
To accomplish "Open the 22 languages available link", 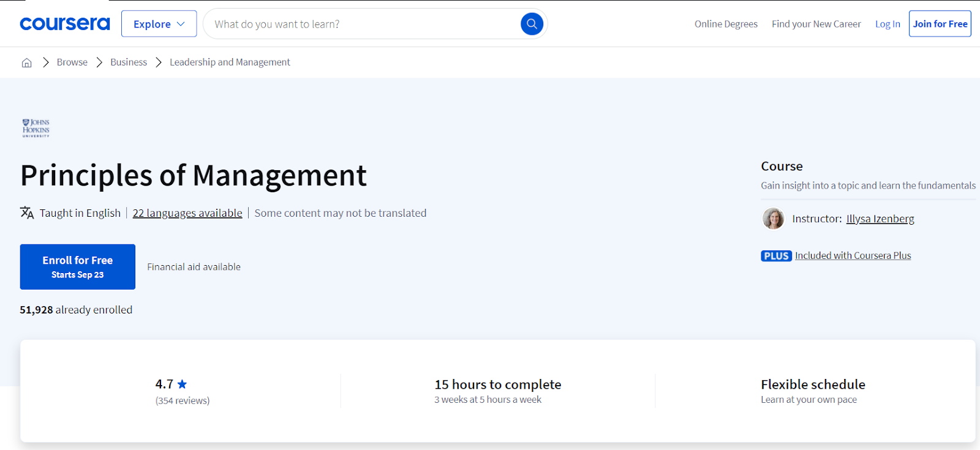I will (187, 213).
